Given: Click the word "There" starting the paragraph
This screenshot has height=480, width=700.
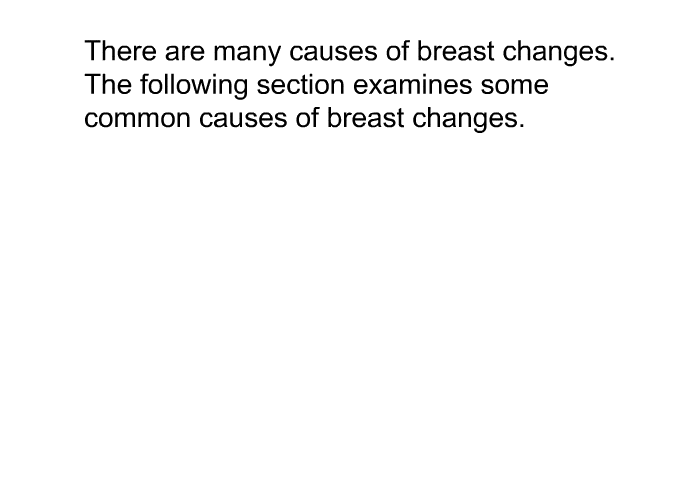Looking at the screenshot, I should [x=121, y=51].
